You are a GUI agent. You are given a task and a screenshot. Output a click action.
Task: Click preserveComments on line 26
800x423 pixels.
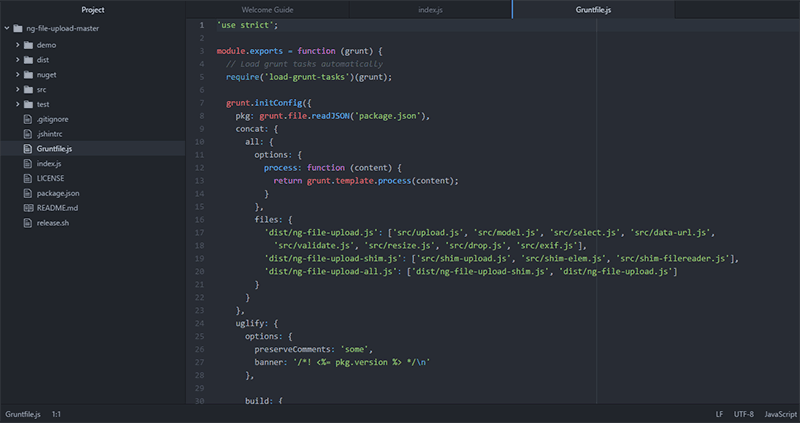click(x=293, y=349)
